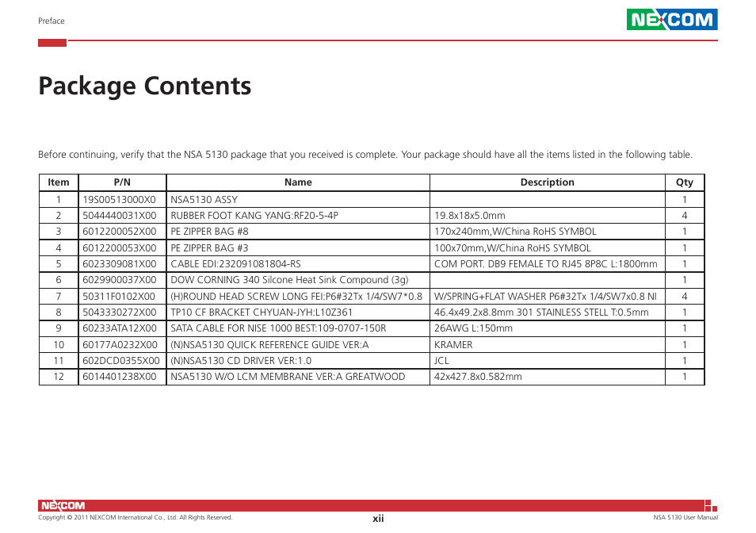
Task: Select quantity 4 in the ROUND HEAD SCREW row
Action: pyautogui.click(x=684, y=296)
